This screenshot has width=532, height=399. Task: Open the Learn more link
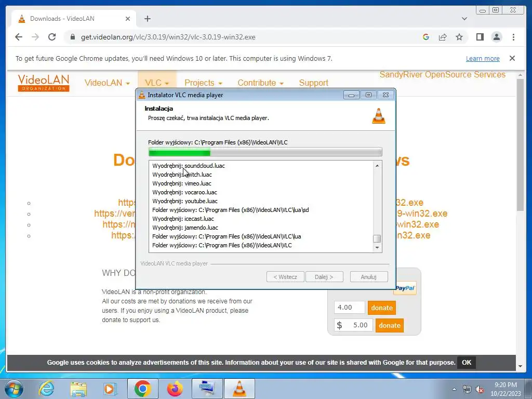[x=483, y=58]
